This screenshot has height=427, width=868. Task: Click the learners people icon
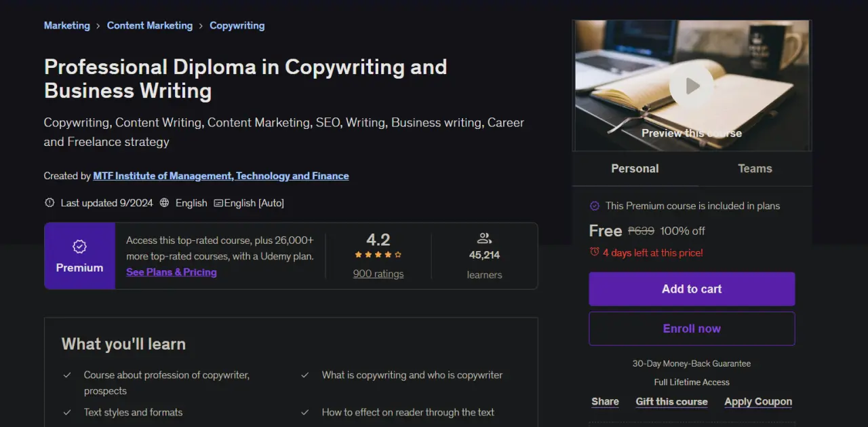tap(484, 238)
